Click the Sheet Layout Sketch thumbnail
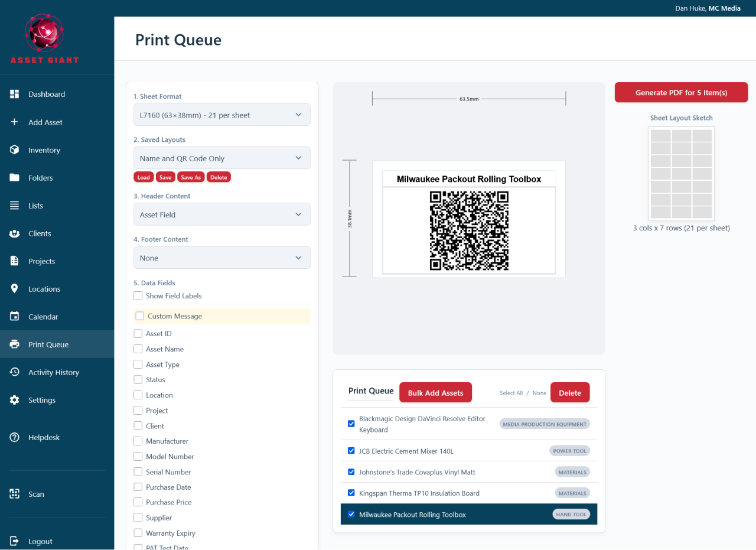Viewport: 756px width, 550px height. pyautogui.click(x=681, y=174)
